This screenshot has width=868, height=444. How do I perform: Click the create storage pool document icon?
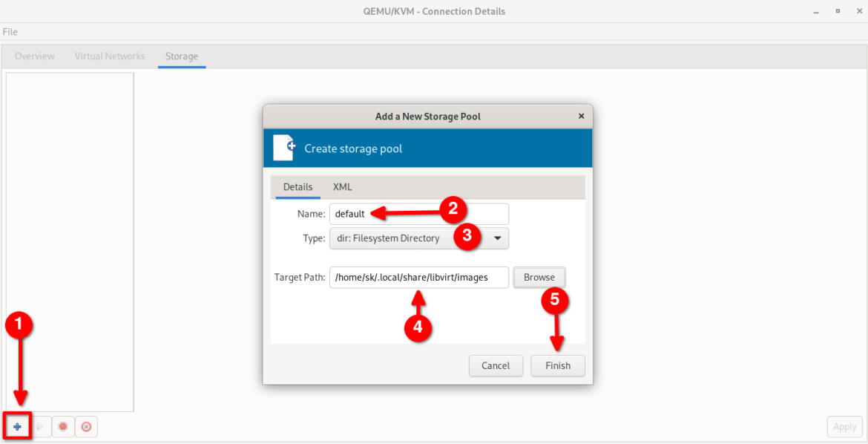288,147
